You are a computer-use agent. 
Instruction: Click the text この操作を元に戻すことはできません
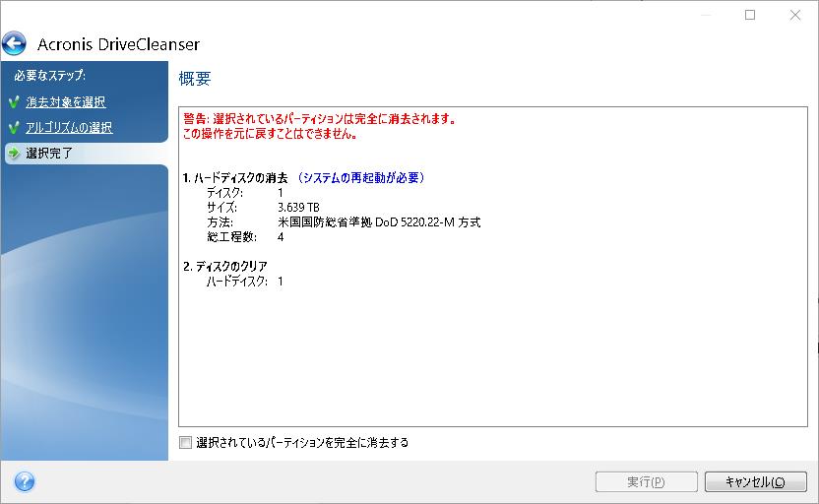(x=270, y=134)
